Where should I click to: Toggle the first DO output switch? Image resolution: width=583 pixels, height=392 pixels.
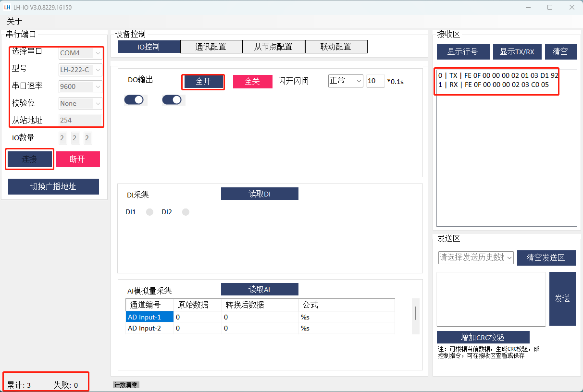pos(134,100)
